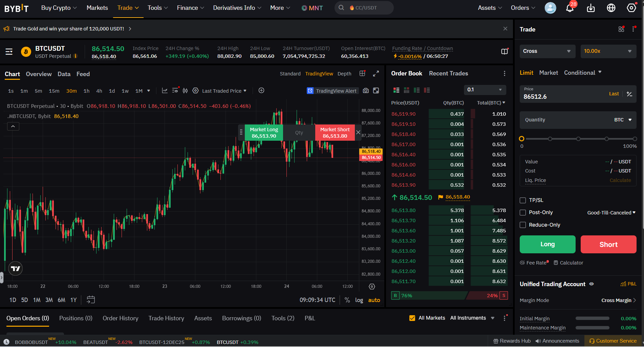
Task: Open the TradingView Alert clock icon
Action: pyautogui.click(x=310, y=91)
